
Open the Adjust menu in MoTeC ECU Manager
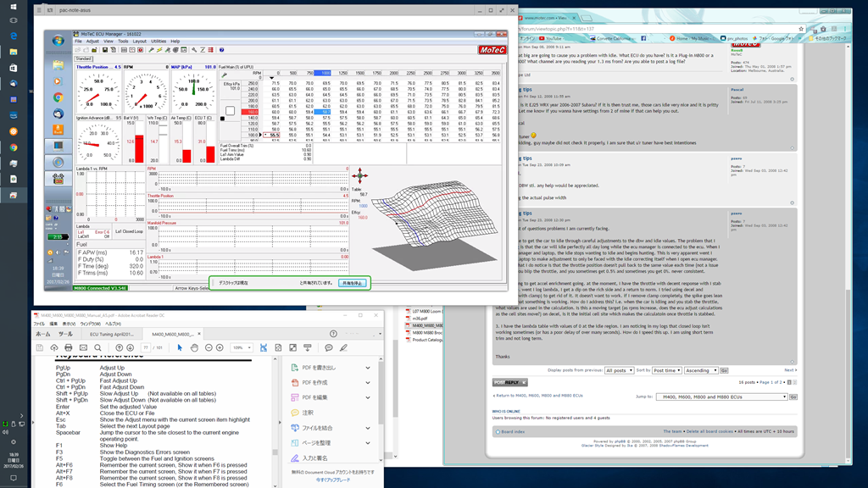point(92,42)
